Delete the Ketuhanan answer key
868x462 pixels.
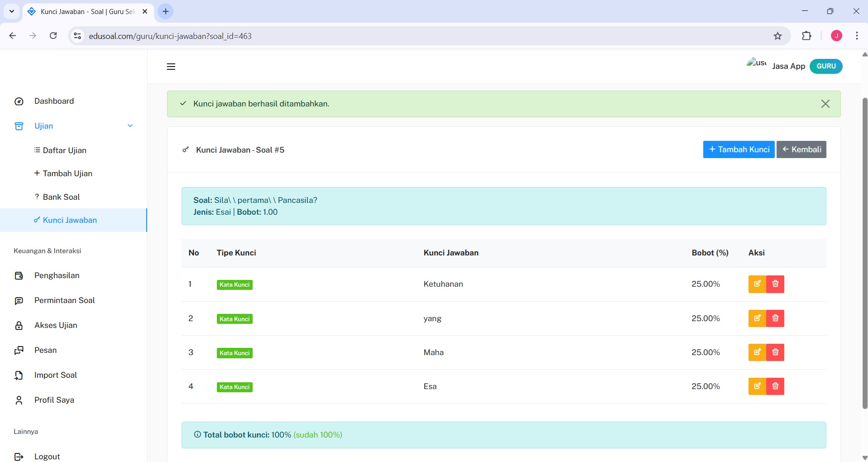[775, 284]
